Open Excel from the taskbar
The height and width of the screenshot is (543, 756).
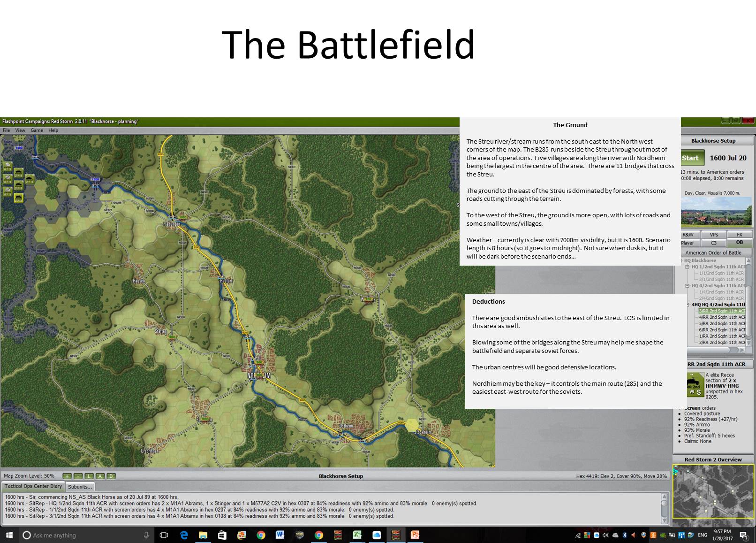(x=357, y=535)
